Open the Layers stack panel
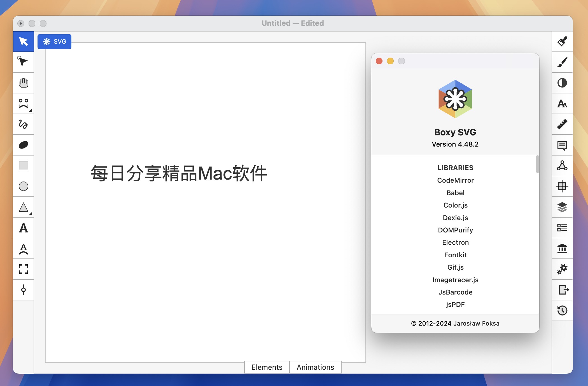Screen dimensions: 588x386 click(562, 207)
